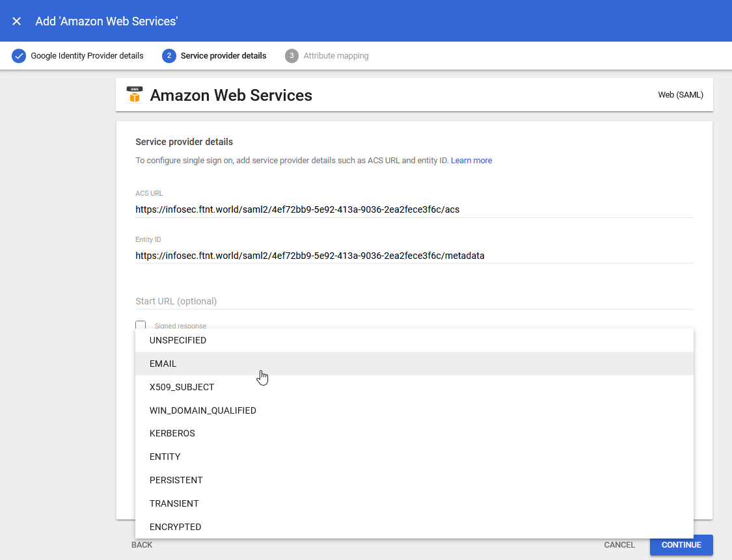Viewport: 732px width, 560px height.
Task: Select EMAIL name ID format
Action: coord(414,364)
